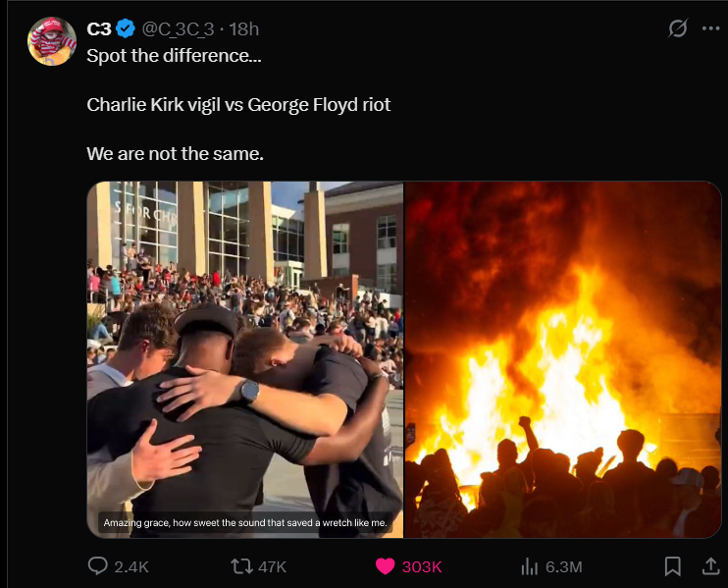Click the 18h post timestamp
Image resolution: width=728 pixels, height=588 pixels.
[243, 29]
